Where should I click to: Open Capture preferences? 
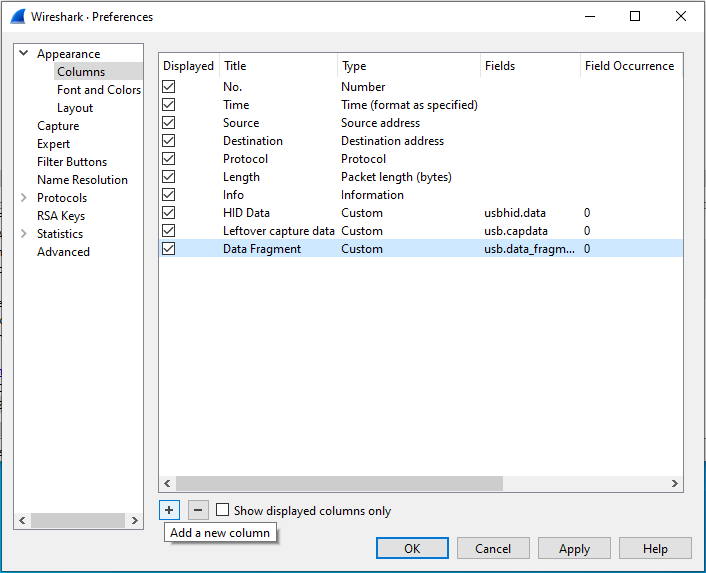(58, 126)
